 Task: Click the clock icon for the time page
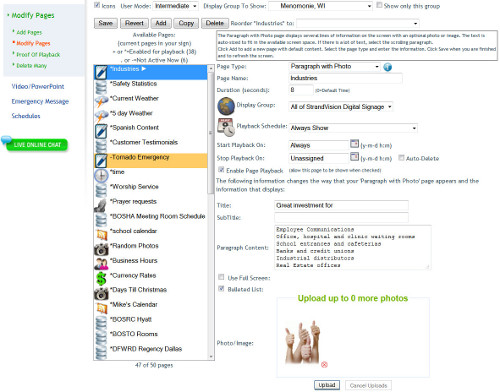point(101,175)
